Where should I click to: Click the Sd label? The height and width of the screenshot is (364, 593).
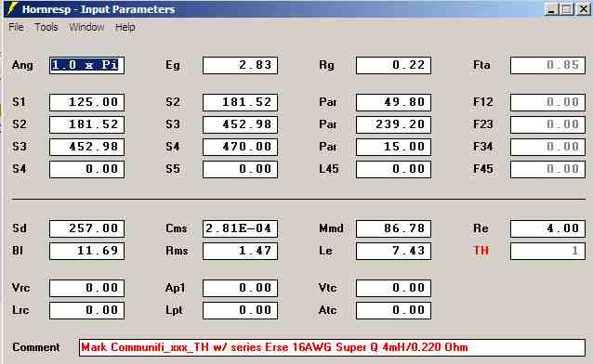click(x=20, y=228)
